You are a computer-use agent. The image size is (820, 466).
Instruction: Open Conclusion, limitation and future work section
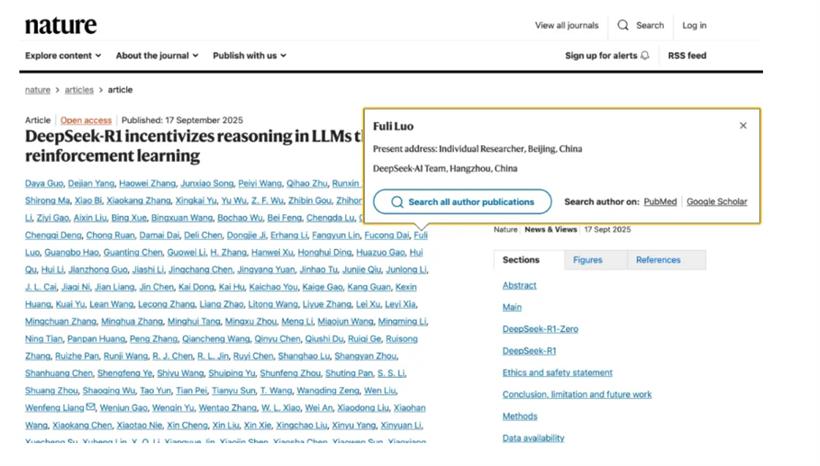pyautogui.click(x=577, y=394)
